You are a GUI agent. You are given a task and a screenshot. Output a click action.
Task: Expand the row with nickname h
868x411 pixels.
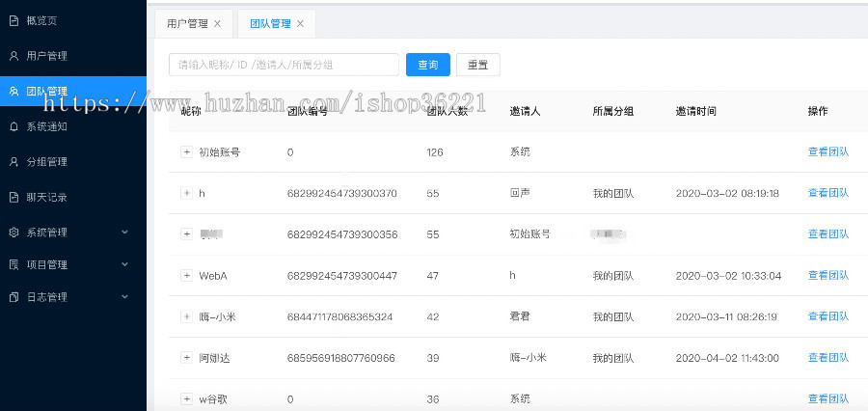point(186,193)
